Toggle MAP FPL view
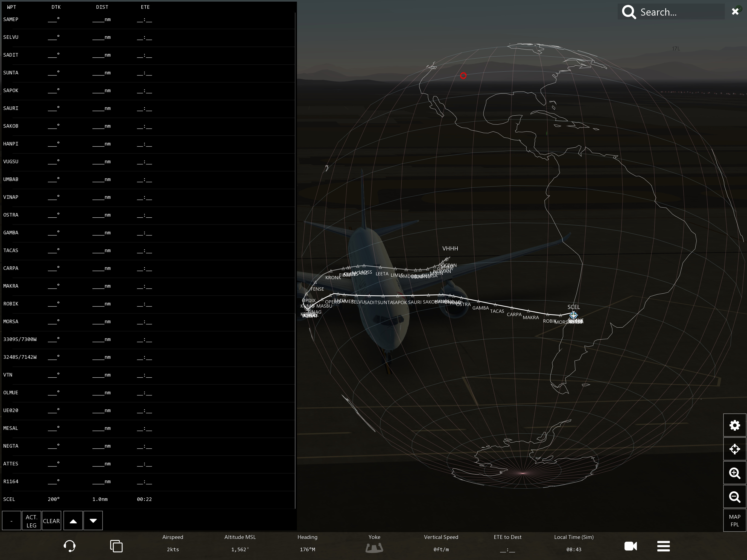The height and width of the screenshot is (560, 747). point(734,520)
